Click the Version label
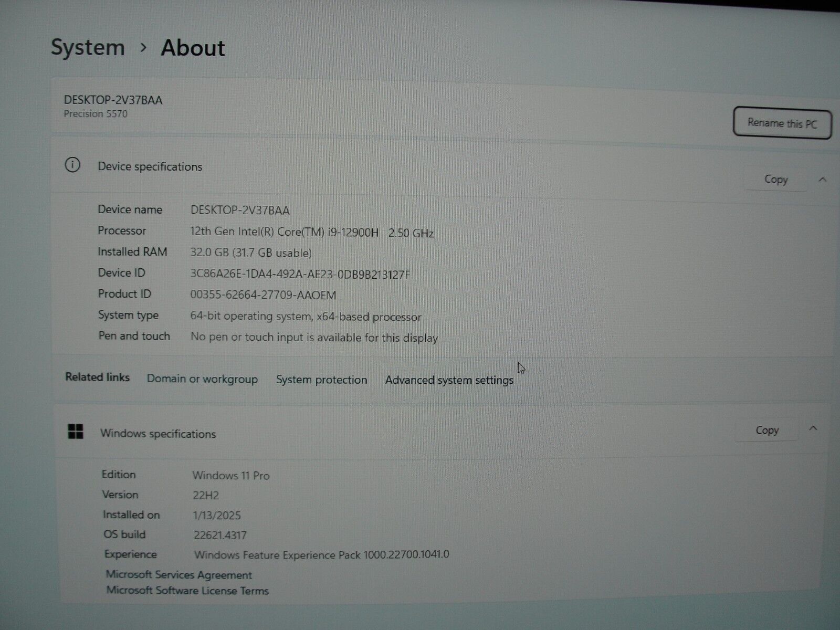This screenshot has height=630, width=840. coord(120,495)
